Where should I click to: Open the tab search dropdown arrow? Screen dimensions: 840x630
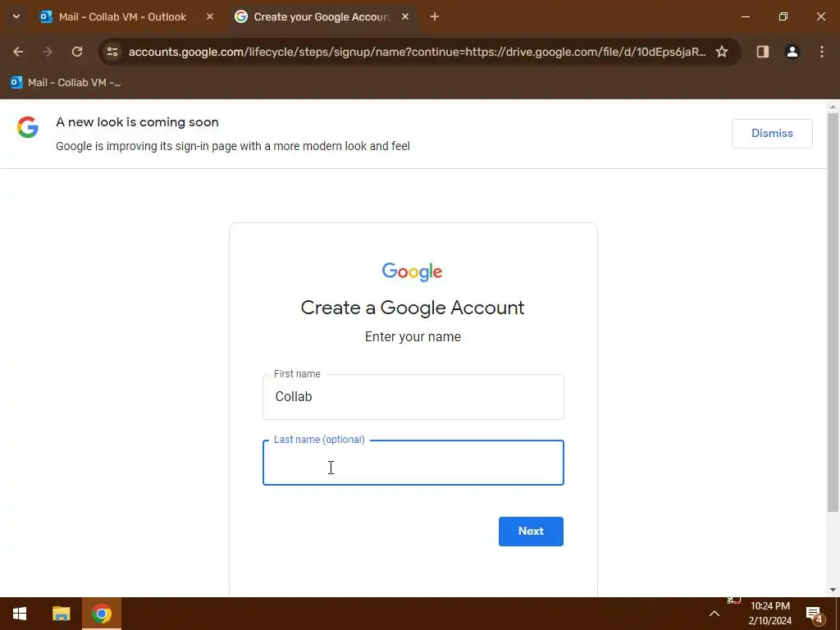[x=16, y=16]
